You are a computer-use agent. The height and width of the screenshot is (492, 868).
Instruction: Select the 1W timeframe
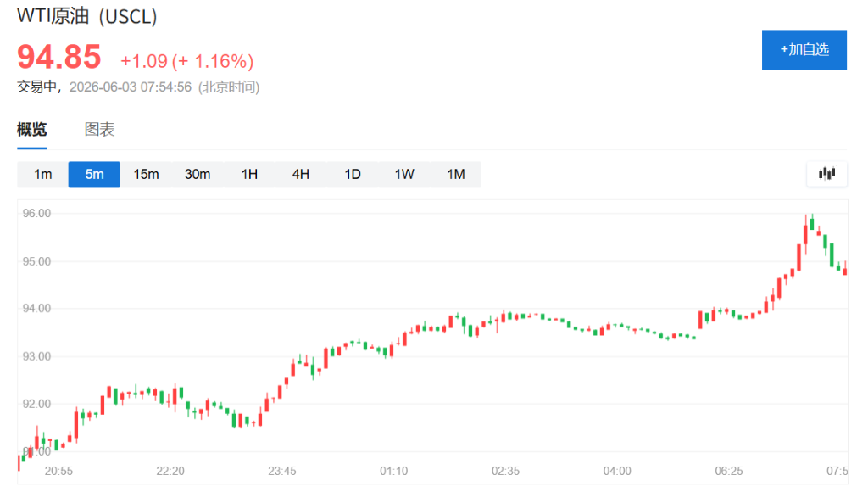click(x=404, y=175)
